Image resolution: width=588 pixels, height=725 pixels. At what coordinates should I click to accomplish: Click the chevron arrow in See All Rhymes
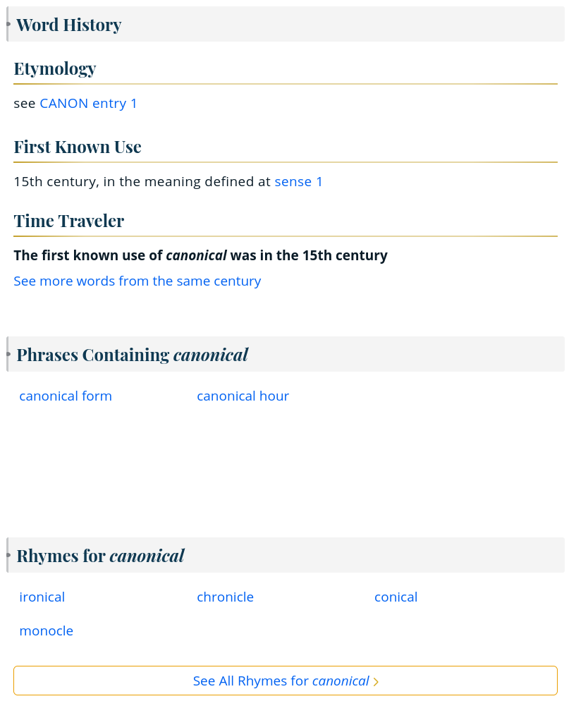(376, 682)
